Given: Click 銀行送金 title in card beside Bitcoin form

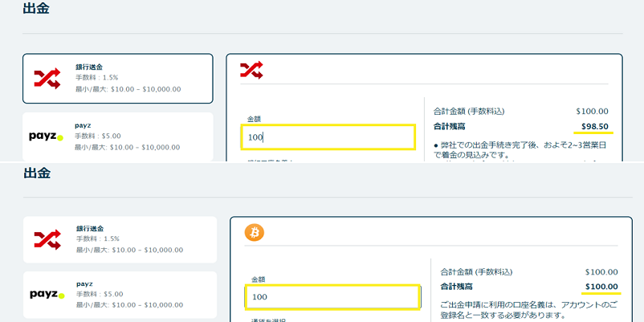Looking at the screenshot, I should tap(90, 228).
